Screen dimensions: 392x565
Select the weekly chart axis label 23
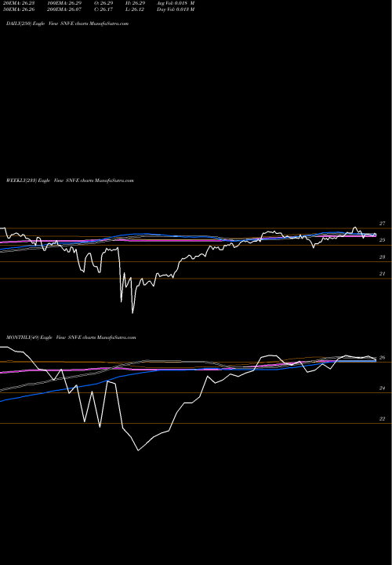[383, 257]
